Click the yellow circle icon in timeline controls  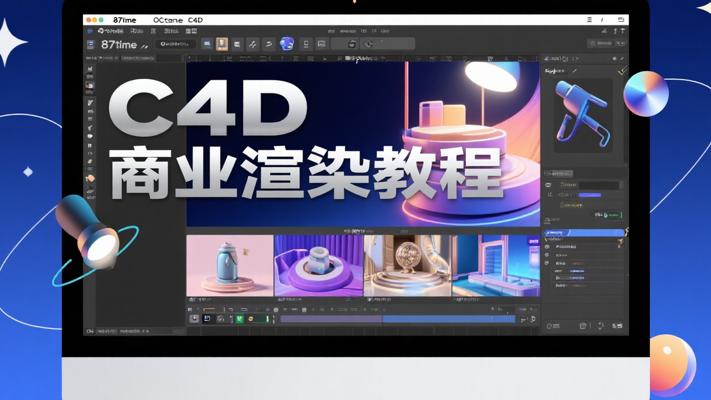point(251,319)
